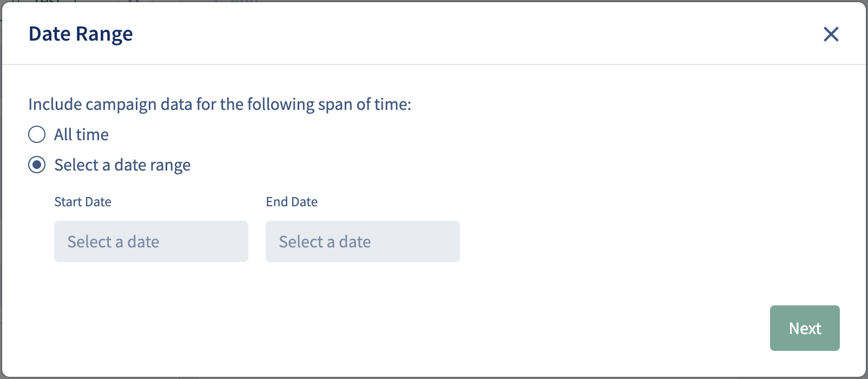Screen dimensions: 868x379
Task: Choose the Select a date range radio
Action: click(x=37, y=165)
